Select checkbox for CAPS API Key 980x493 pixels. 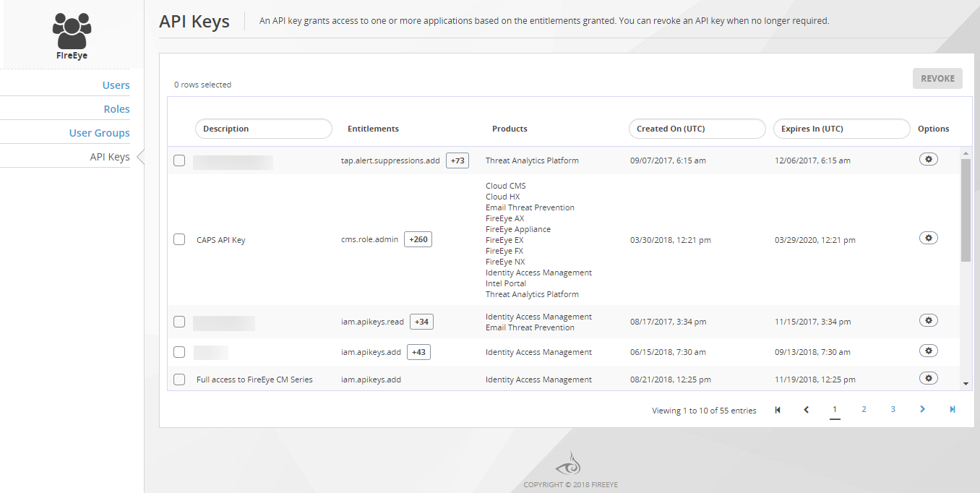(x=179, y=239)
